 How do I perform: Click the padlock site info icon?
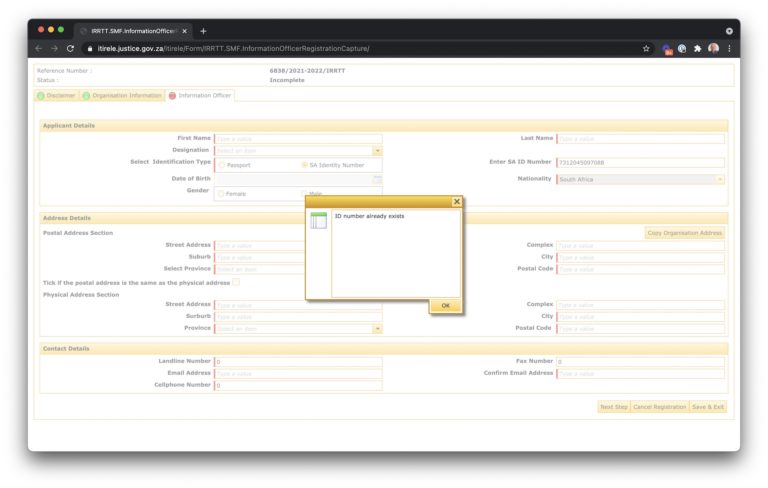[x=90, y=49]
